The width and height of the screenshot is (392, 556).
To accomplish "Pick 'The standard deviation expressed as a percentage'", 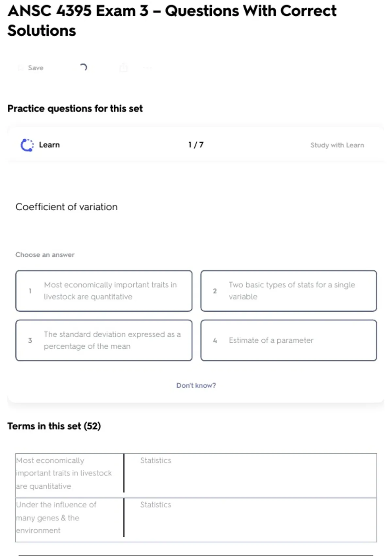I will click(104, 340).
